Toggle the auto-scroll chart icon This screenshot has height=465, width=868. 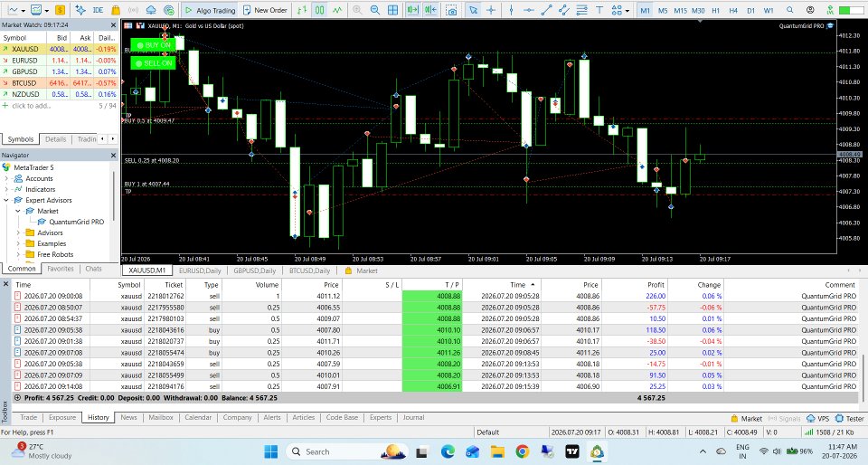(x=412, y=10)
